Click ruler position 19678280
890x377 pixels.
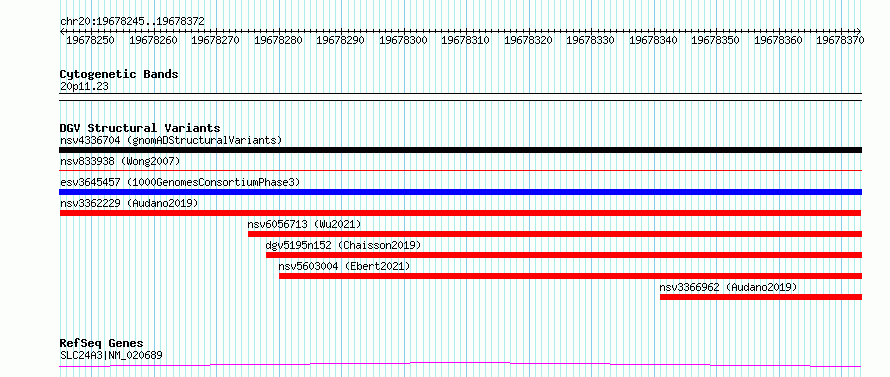(x=278, y=40)
